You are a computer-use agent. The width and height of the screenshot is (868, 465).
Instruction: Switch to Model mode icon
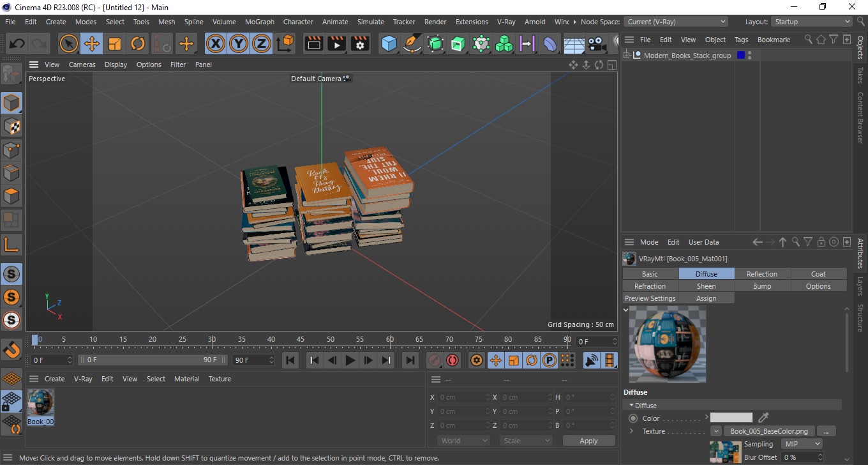pos(11,103)
